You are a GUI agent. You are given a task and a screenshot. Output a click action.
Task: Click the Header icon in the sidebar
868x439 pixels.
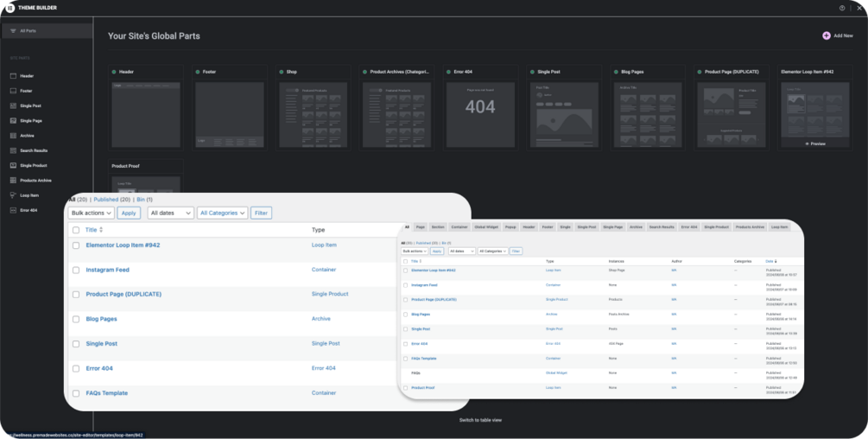click(x=13, y=76)
